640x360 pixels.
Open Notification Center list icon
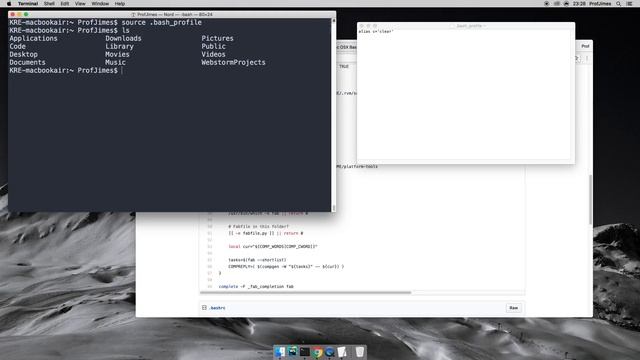(630, 3)
